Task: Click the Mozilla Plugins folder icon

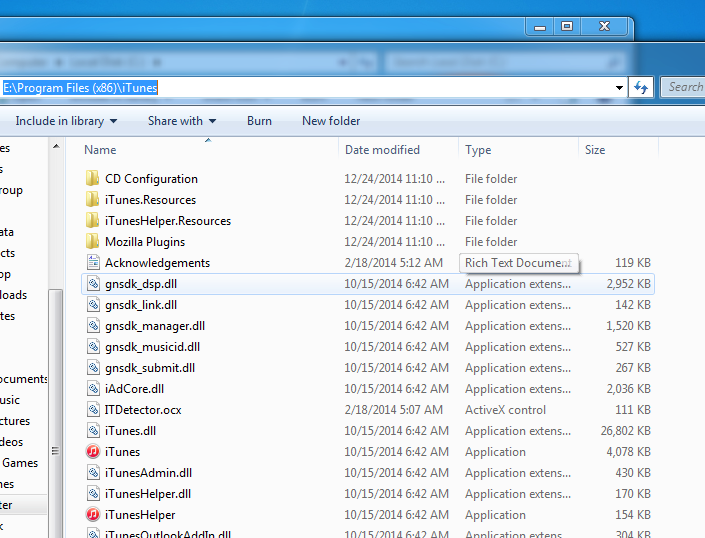Action: coord(93,241)
